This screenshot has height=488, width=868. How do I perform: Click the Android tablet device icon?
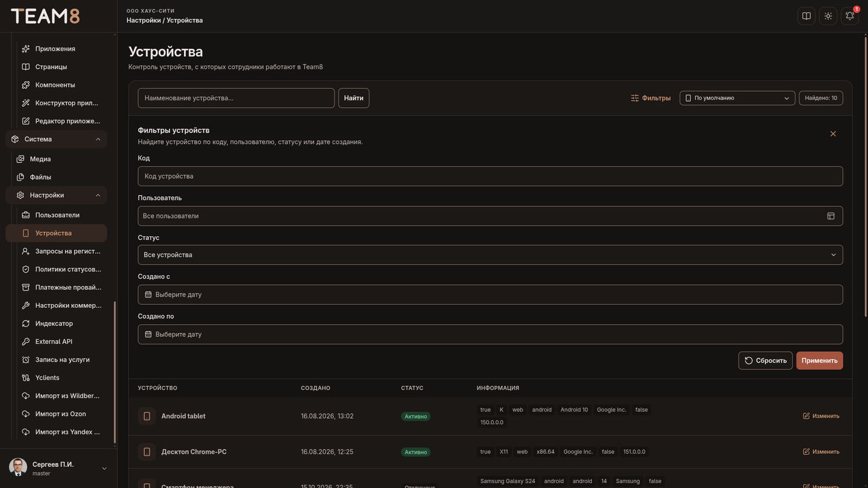pyautogui.click(x=146, y=416)
